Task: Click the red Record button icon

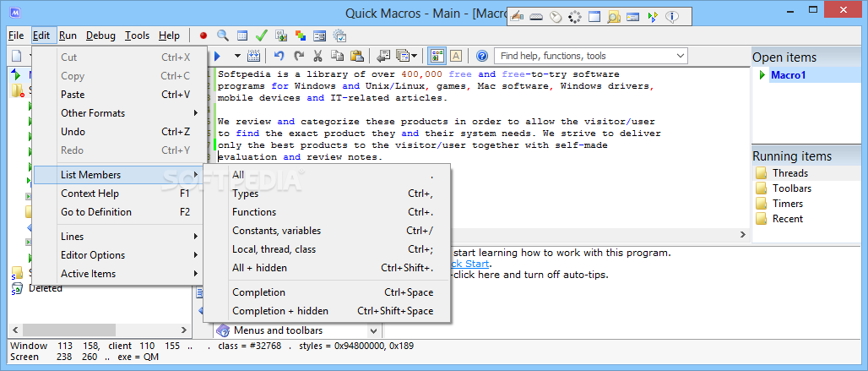Action: tap(203, 35)
